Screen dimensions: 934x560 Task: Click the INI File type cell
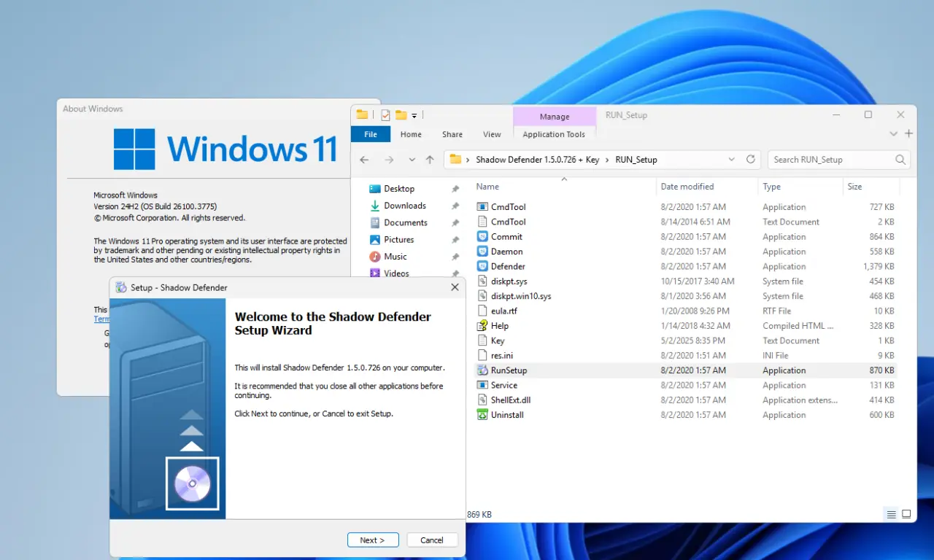click(x=776, y=356)
